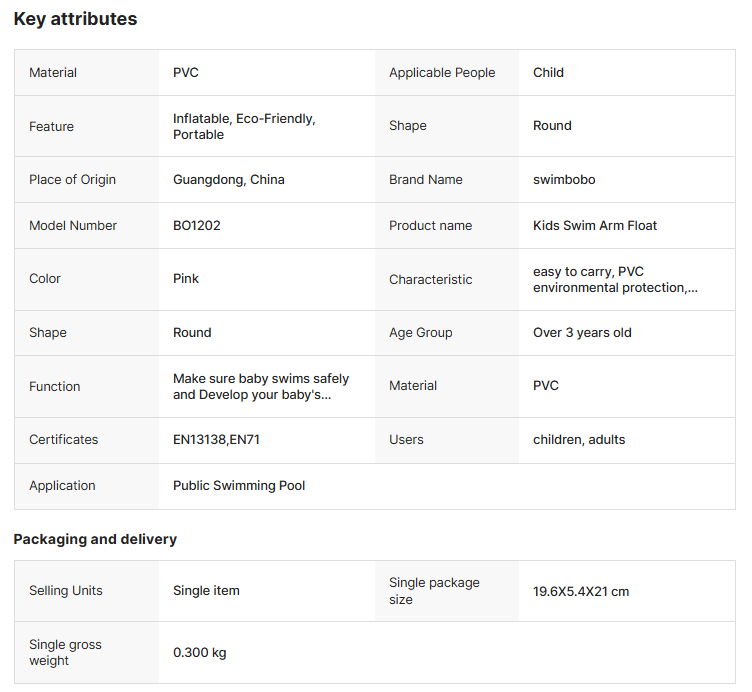The width and height of the screenshot is (752, 692).
Task: Select the Pink color value
Action: coord(186,279)
